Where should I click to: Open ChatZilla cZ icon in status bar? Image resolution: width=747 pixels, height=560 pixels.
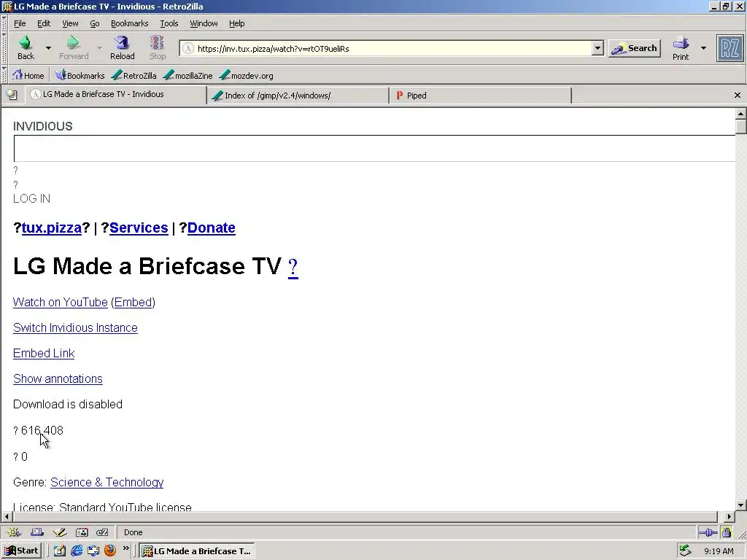102,532
